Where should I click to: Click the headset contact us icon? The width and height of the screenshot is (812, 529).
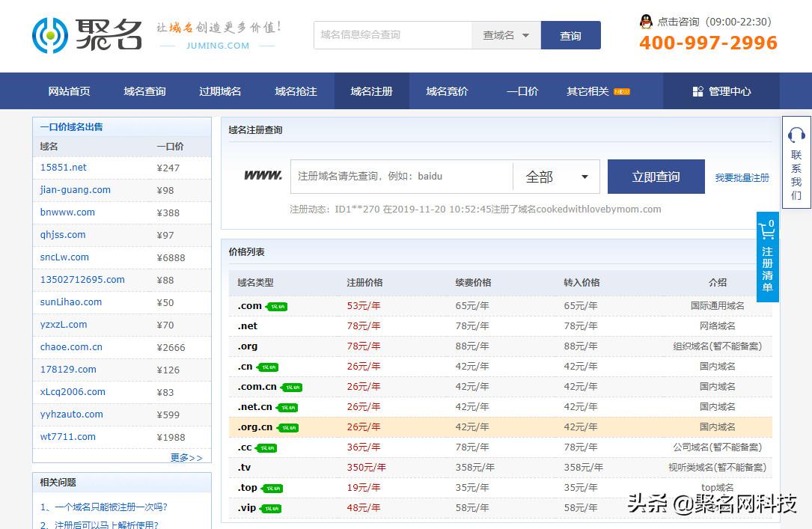[x=796, y=135]
